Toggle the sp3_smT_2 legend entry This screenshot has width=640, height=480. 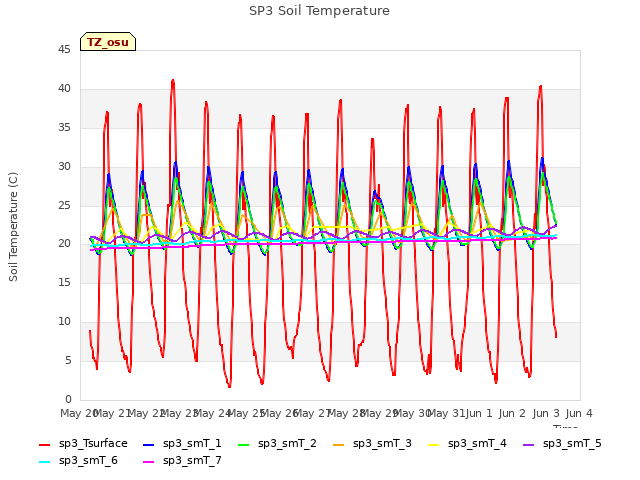(x=277, y=444)
